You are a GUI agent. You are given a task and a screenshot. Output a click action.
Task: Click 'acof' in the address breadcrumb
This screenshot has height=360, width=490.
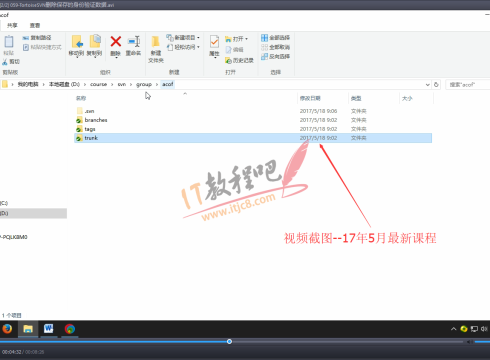coord(168,84)
